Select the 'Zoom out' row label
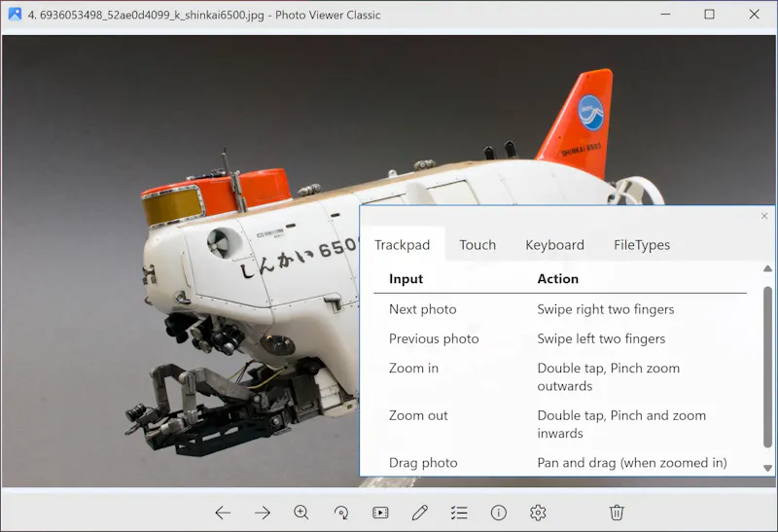778x532 pixels. click(x=418, y=415)
